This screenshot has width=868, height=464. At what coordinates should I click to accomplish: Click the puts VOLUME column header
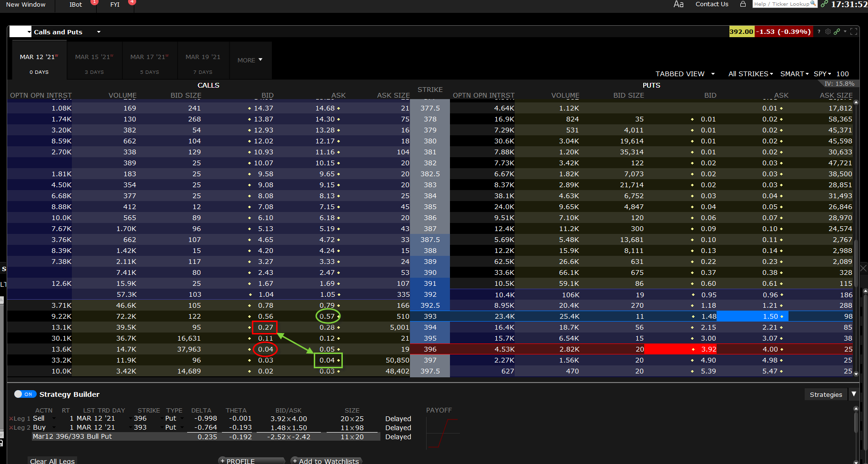point(565,95)
